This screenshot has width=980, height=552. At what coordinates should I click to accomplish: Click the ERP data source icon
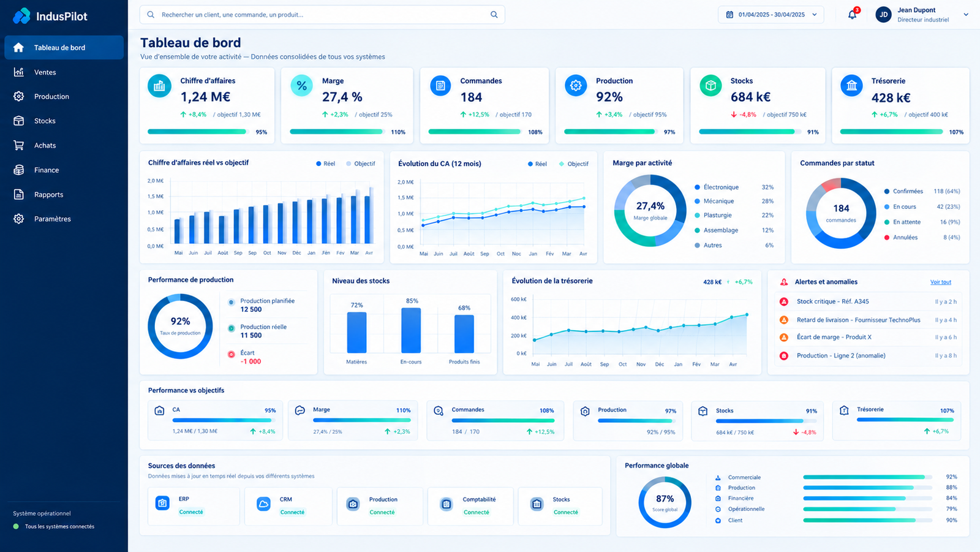point(162,503)
